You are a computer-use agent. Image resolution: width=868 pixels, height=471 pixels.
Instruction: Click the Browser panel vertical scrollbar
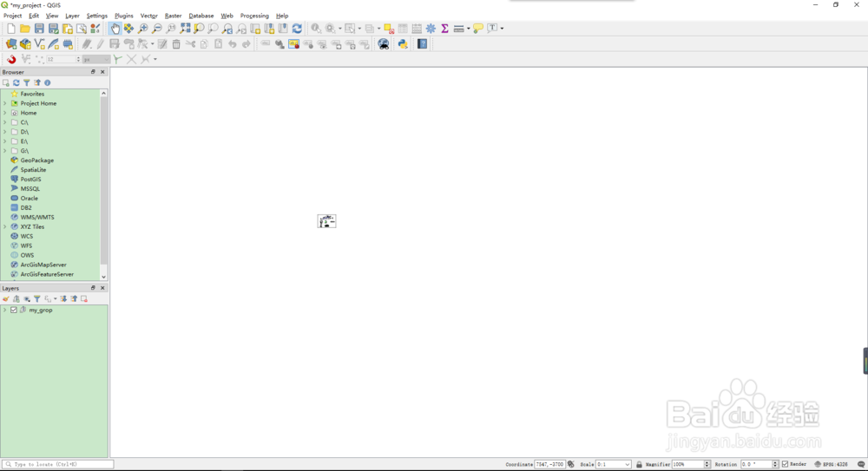coord(103,186)
